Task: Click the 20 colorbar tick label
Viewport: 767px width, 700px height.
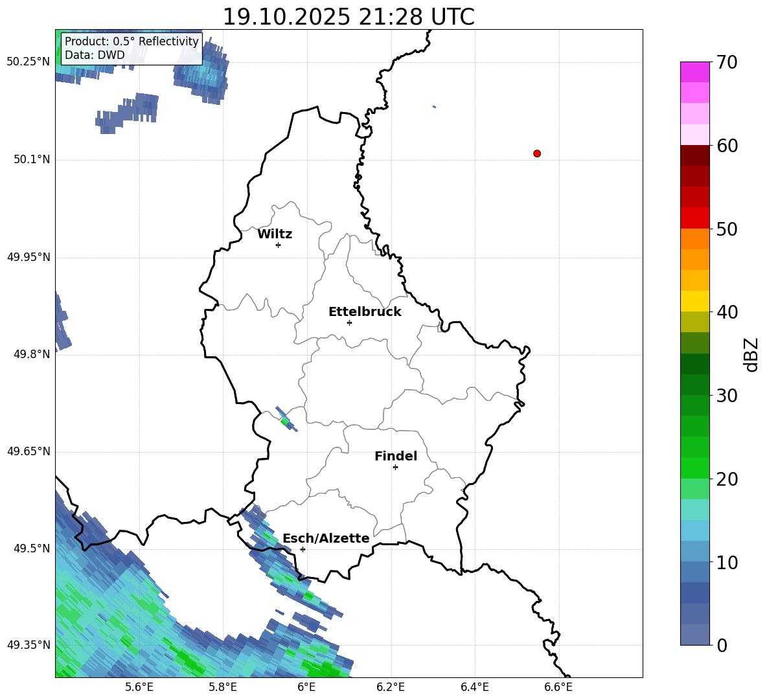Action: coord(727,479)
